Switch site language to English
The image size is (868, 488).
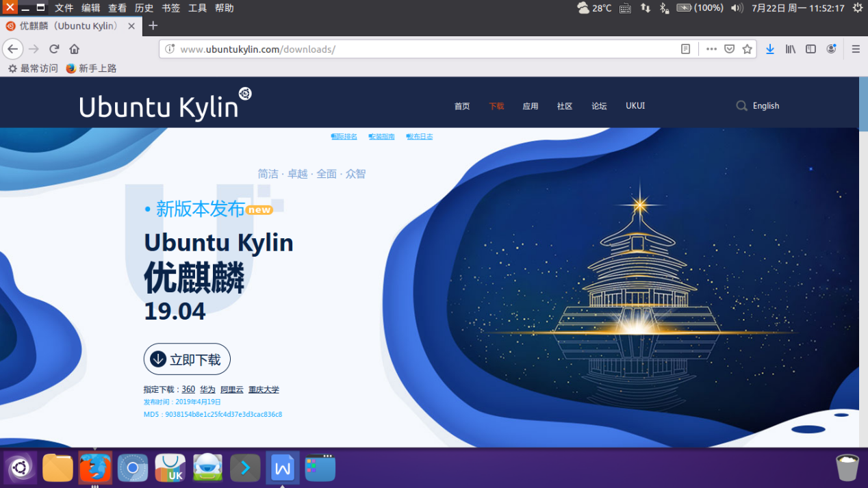coord(766,106)
